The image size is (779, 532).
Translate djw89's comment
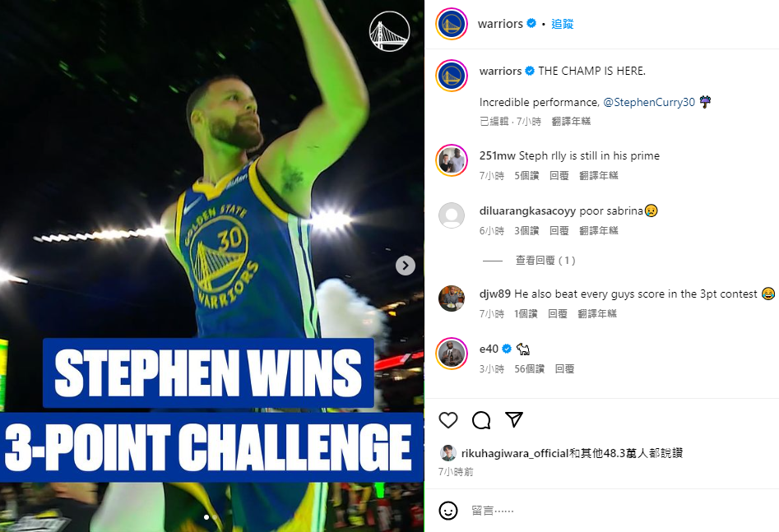point(597,313)
